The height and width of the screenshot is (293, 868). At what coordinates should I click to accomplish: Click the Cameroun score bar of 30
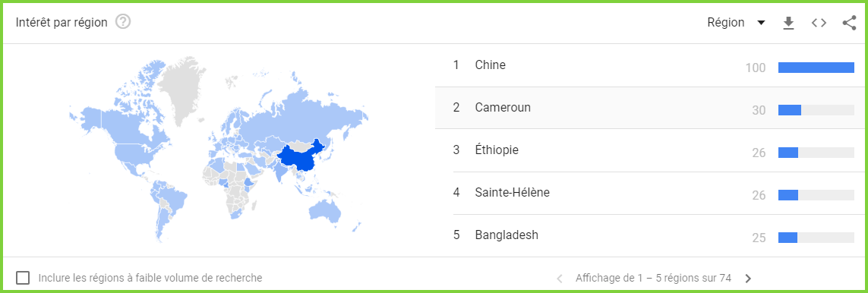pyautogui.click(x=789, y=110)
